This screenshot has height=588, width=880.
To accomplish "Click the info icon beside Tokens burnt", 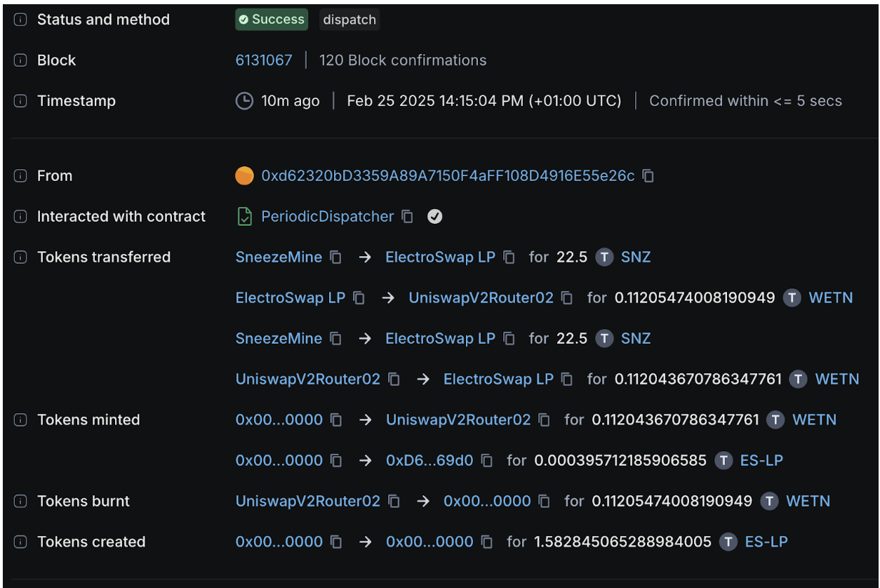I will click(20, 501).
